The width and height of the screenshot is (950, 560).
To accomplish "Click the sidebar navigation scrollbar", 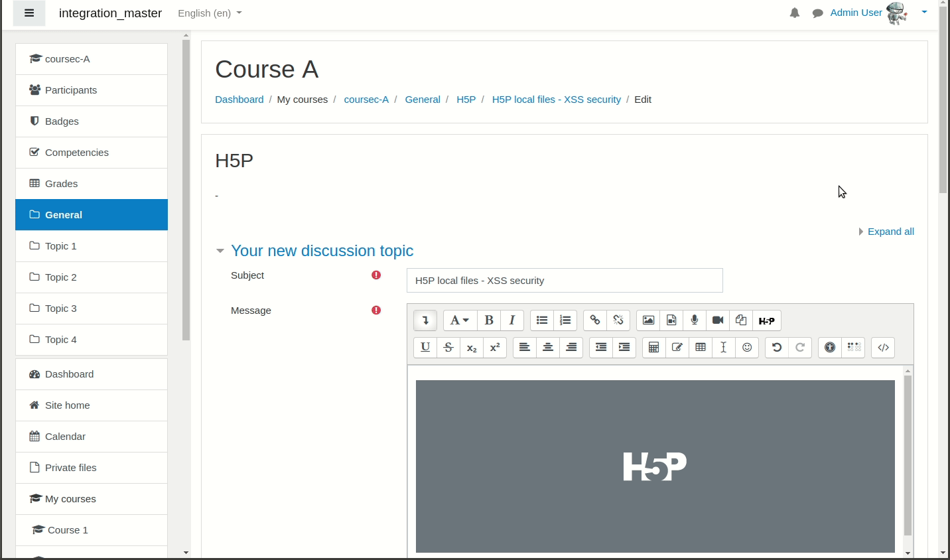I will pos(186,190).
